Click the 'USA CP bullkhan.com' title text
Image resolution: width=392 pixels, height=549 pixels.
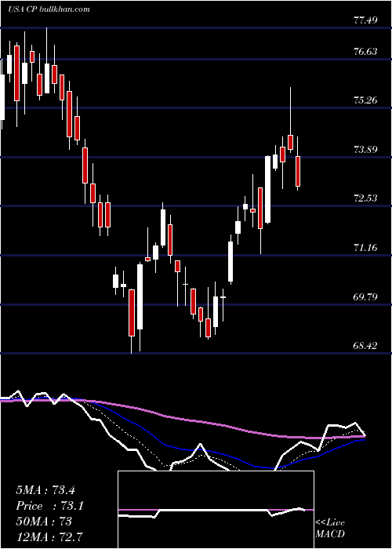49,9
